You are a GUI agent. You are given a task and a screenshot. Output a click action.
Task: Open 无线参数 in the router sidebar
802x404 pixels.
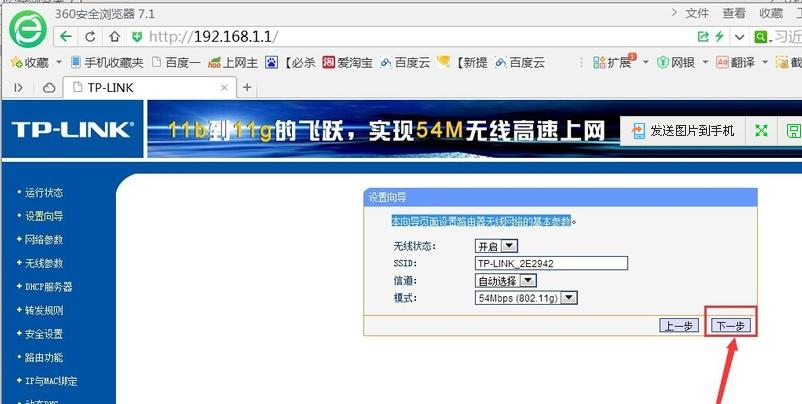point(44,263)
